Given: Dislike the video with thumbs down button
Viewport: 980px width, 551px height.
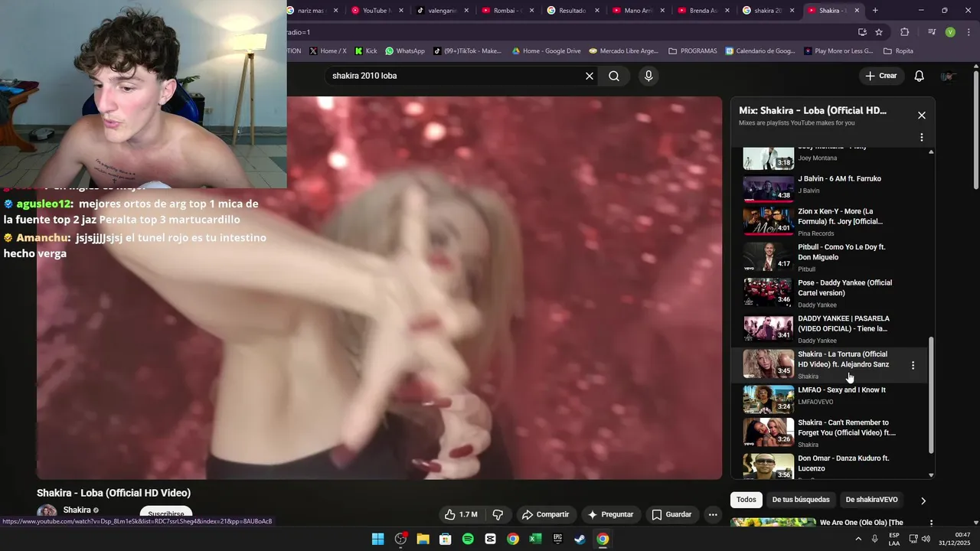Looking at the screenshot, I should tap(498, 514).
